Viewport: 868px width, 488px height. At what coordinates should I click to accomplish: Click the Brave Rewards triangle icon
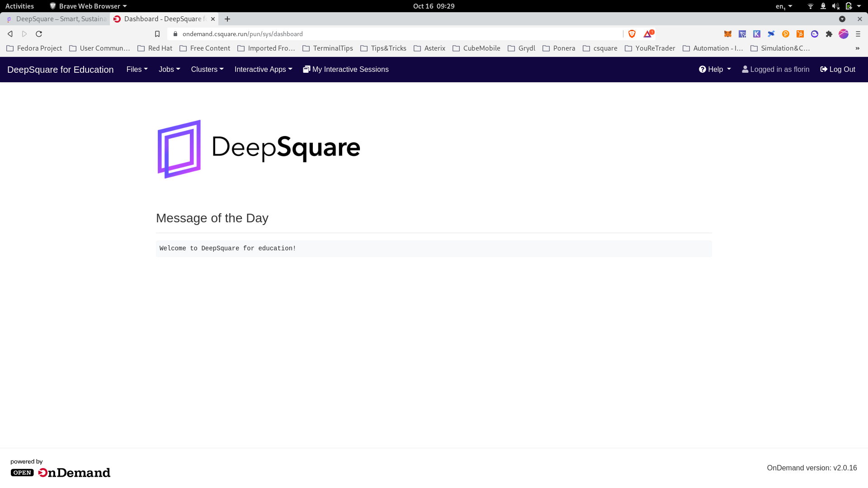[648, 34]
